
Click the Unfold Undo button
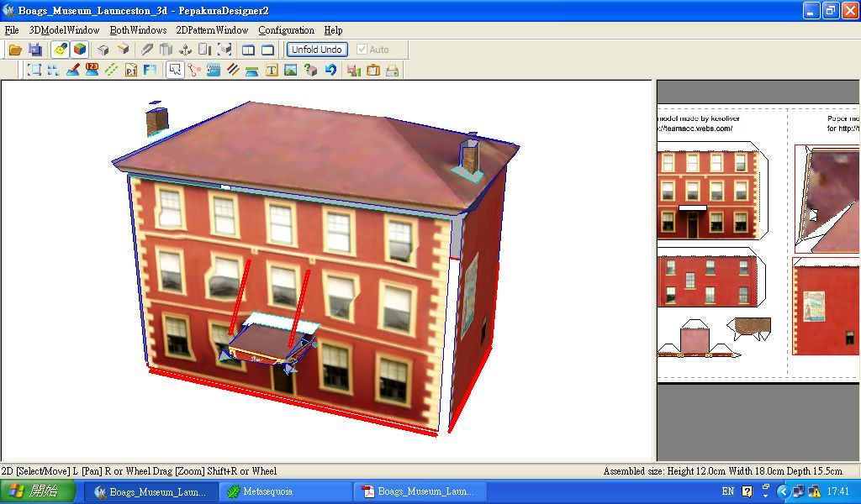tap(316, 50)
